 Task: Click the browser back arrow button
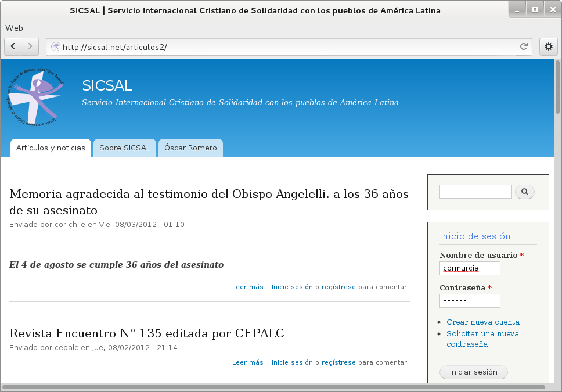(13, 46)
